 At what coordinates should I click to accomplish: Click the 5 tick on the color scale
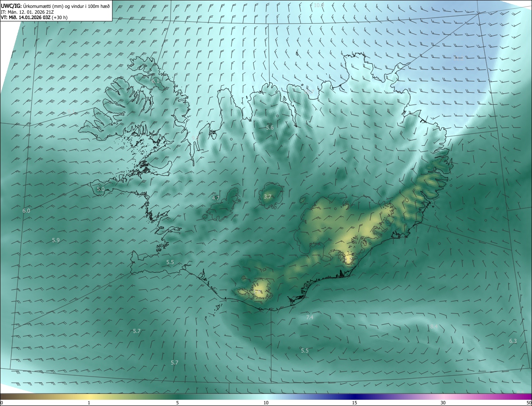(x=177, y=403)
